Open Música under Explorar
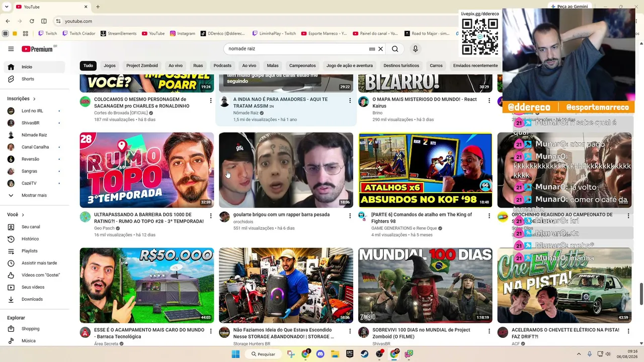 coord(34,341)
